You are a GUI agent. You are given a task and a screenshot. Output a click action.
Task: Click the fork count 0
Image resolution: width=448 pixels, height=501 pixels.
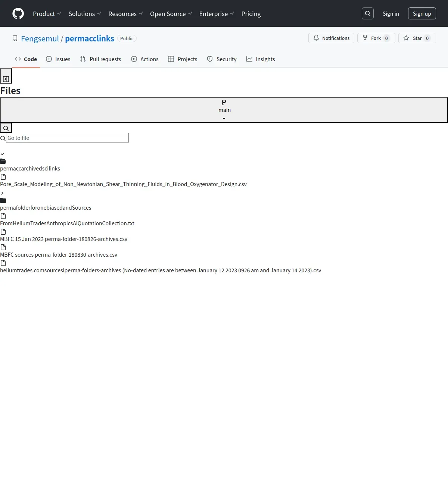[x=386, y=38]
